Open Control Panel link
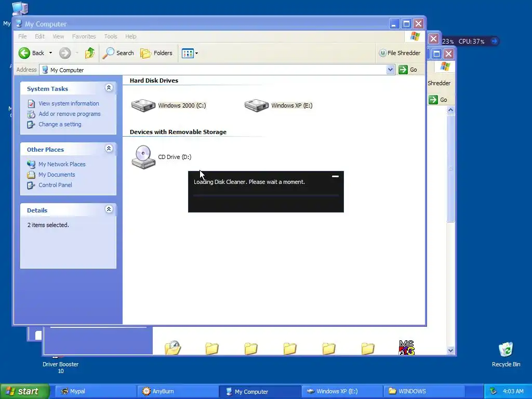532x399 pixels. 55,185
